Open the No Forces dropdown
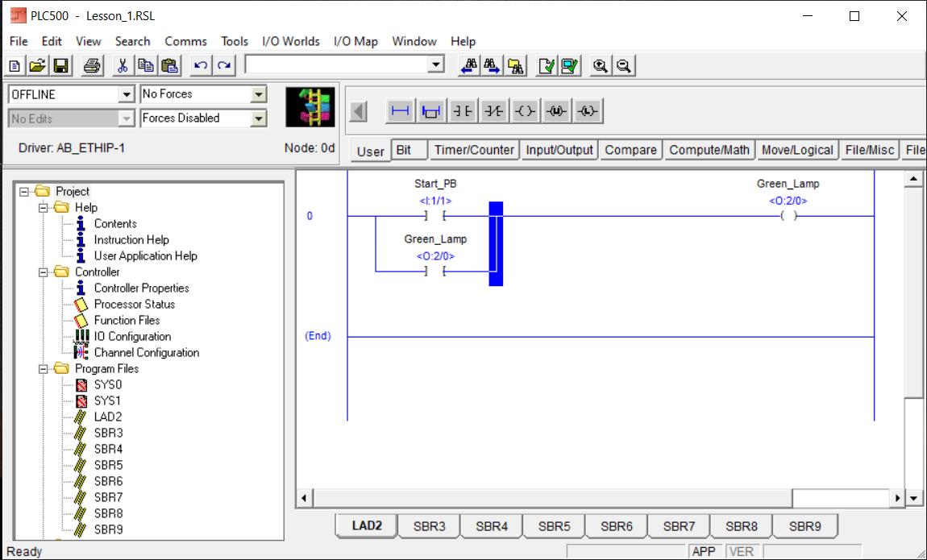 pos(259,94)
